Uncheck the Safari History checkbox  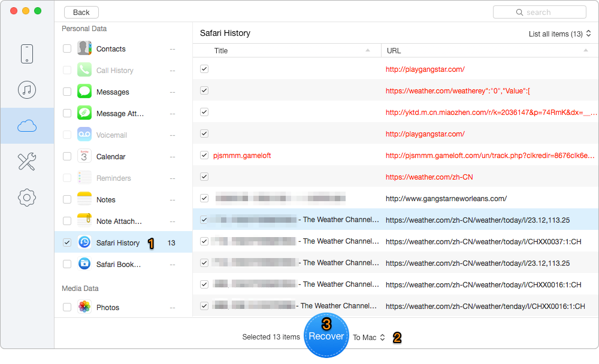[x=67, y=242]
